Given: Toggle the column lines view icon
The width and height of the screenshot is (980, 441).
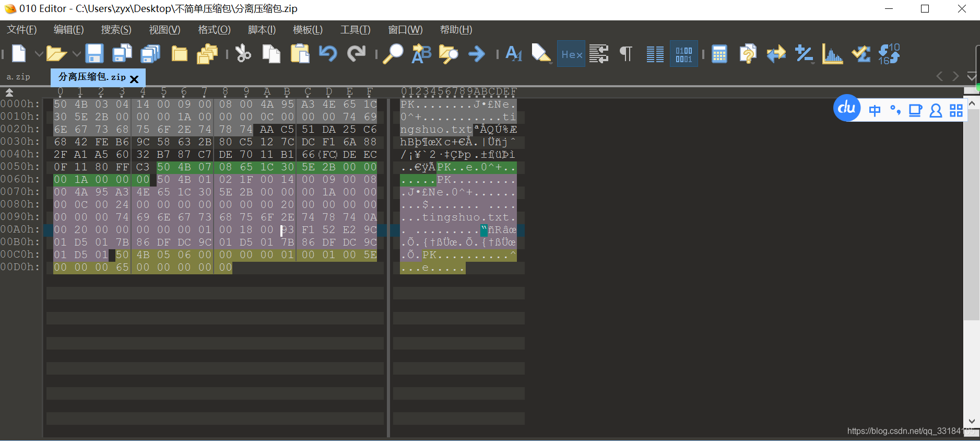Looking at the screenshot, I should coord(655,54).
